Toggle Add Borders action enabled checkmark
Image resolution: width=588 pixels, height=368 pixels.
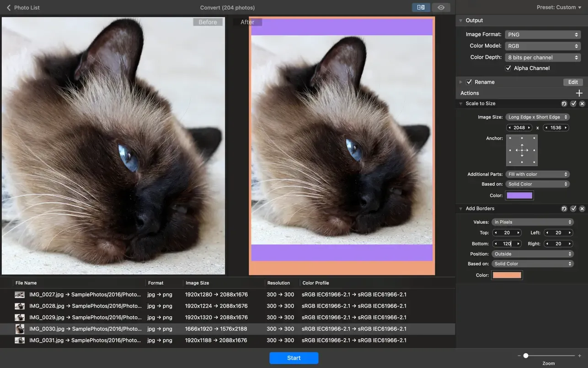click(573, 209)
